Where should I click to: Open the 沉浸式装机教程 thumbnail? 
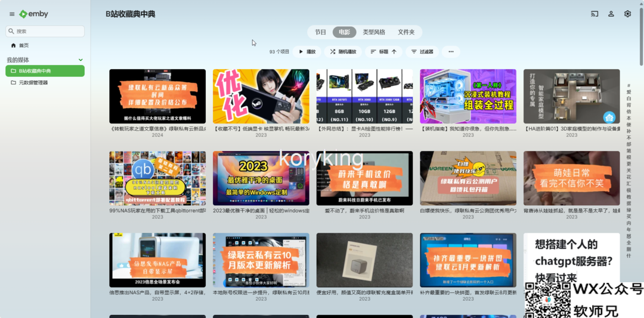click(468, 96)
